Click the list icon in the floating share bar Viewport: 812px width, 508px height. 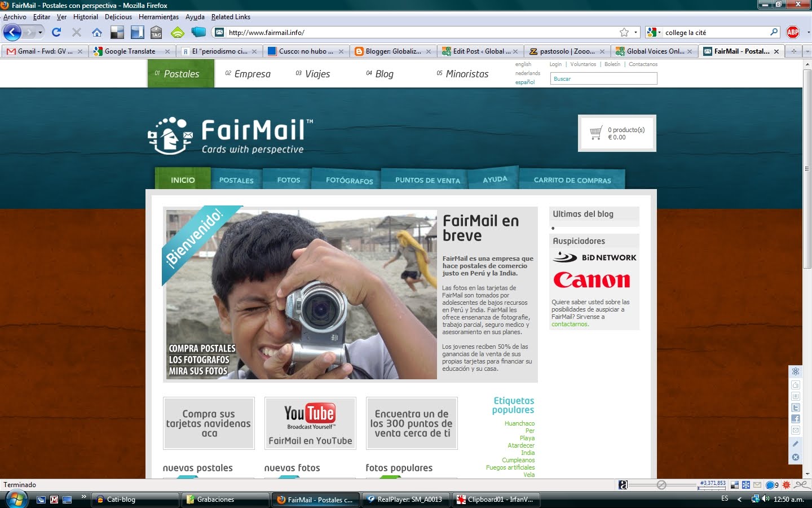(796, 396)
